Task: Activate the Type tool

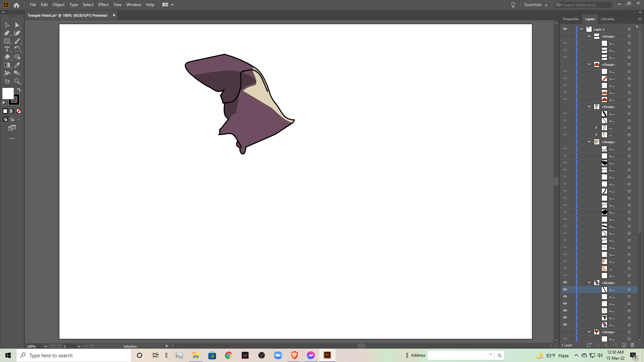Action: [x=7, y=49]
